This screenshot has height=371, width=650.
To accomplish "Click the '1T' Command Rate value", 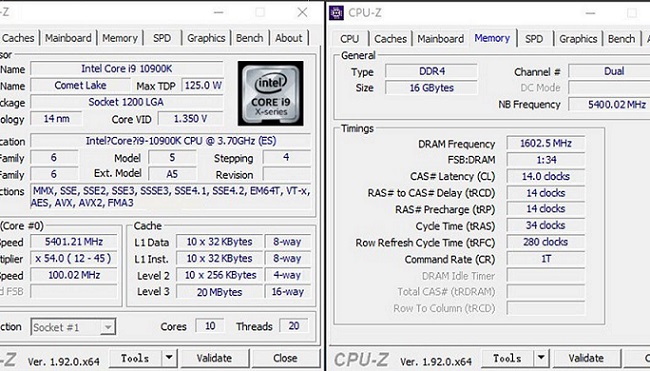I will click(546, 259).
